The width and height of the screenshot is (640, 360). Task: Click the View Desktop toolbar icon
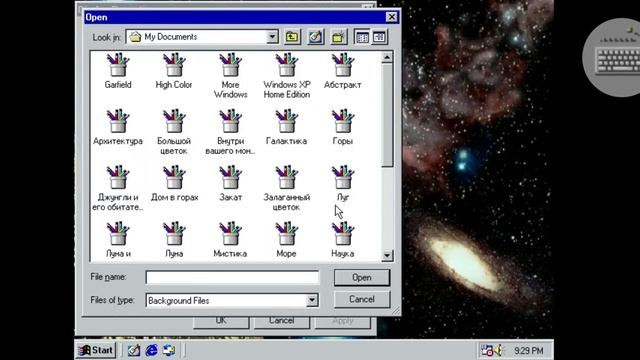pos(315,37)
